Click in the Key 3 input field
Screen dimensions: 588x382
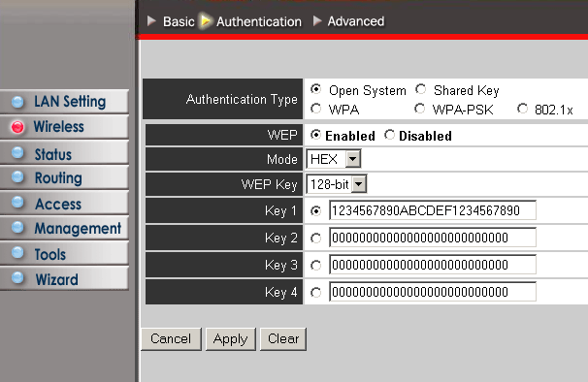[x=433, y=265]
